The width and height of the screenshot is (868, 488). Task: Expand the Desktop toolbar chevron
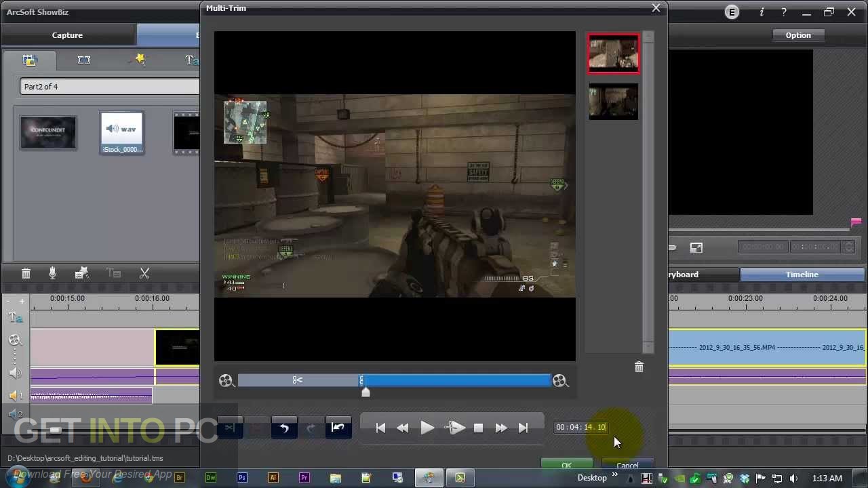(x=615, y=475)
